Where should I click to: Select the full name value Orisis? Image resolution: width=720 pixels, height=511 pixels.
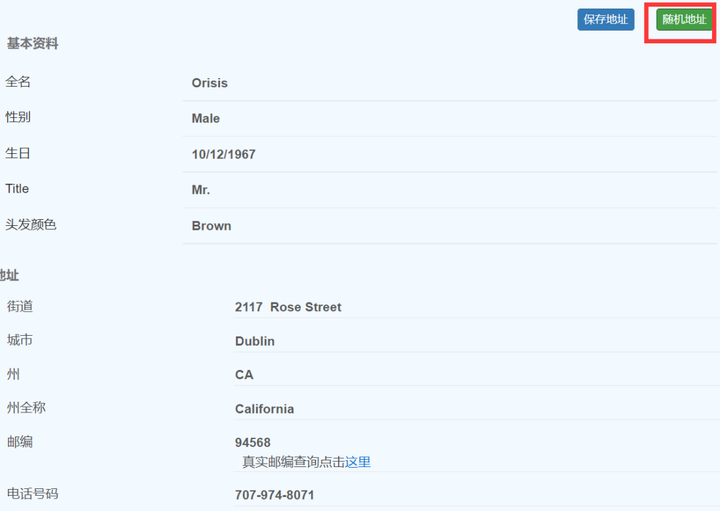click(x=209, y=83)
